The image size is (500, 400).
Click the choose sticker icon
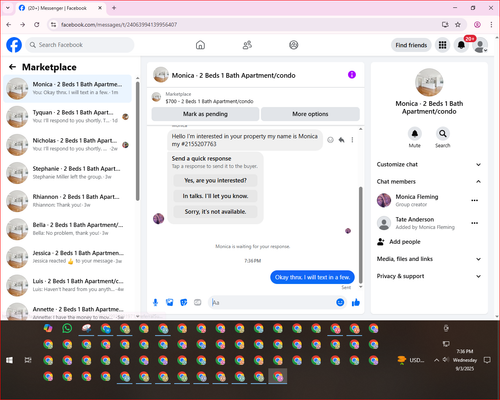pos(184,302)
